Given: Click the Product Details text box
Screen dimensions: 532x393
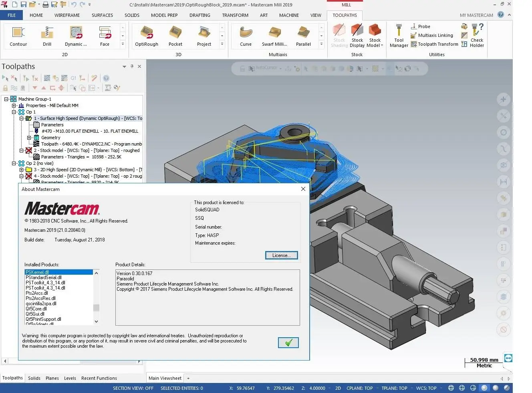Looking at the screenshot, I should click(x=208, y=297).
